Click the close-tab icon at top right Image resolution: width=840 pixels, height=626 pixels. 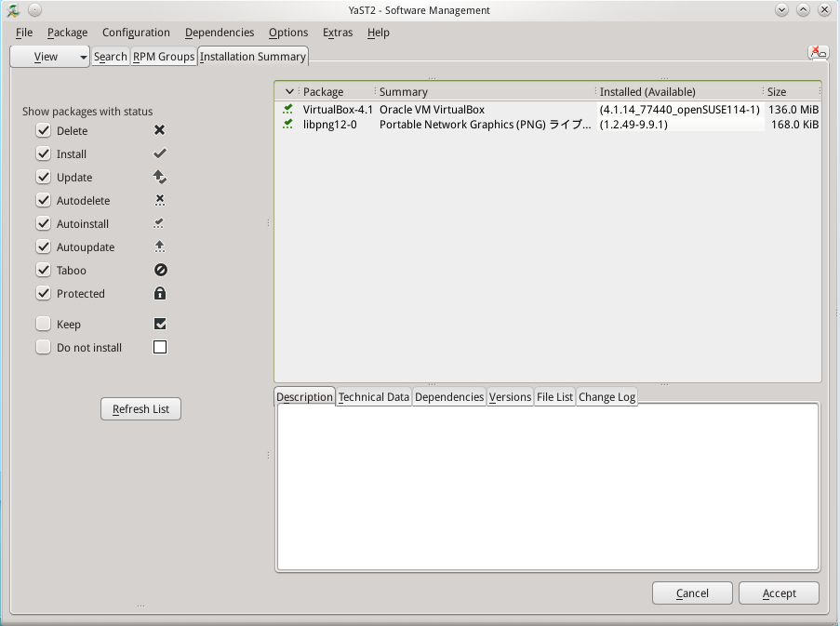[x=818, y=52]
